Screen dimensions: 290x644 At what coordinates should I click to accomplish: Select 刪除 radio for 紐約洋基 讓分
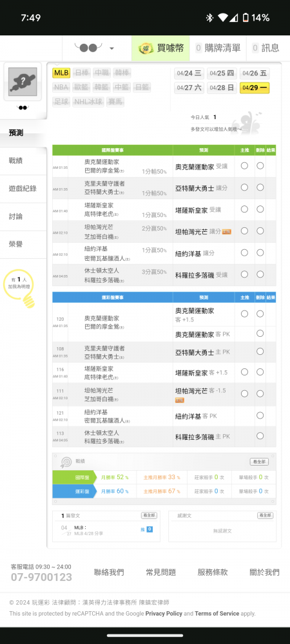pyautogui.click(x=260, y=252)
